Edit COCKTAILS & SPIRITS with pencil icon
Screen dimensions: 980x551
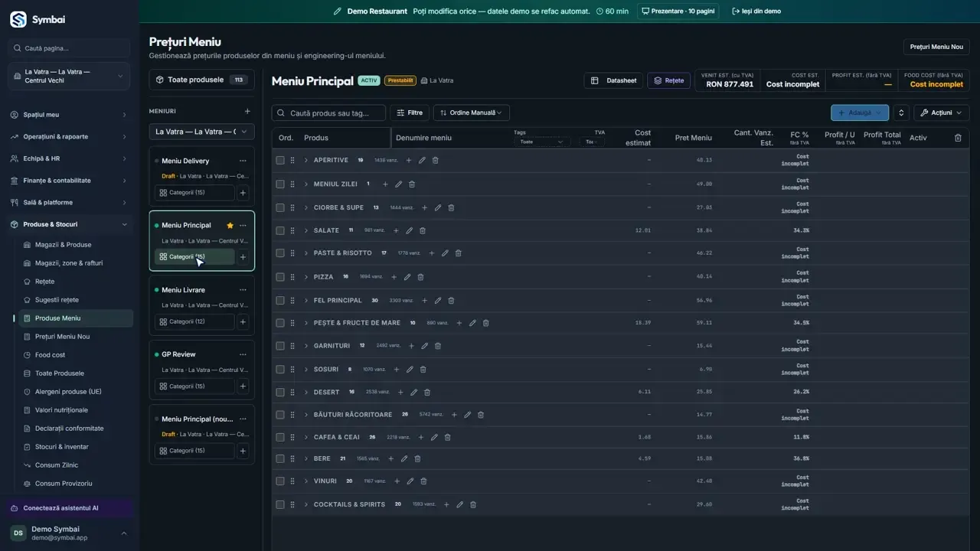pyautogui.click(x=459, y=505)
